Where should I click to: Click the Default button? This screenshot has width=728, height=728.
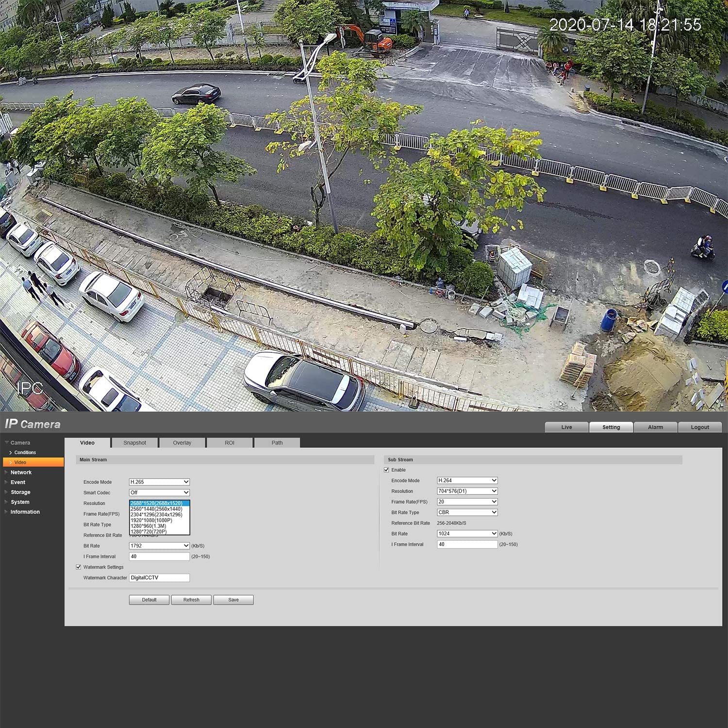(149, 600)
